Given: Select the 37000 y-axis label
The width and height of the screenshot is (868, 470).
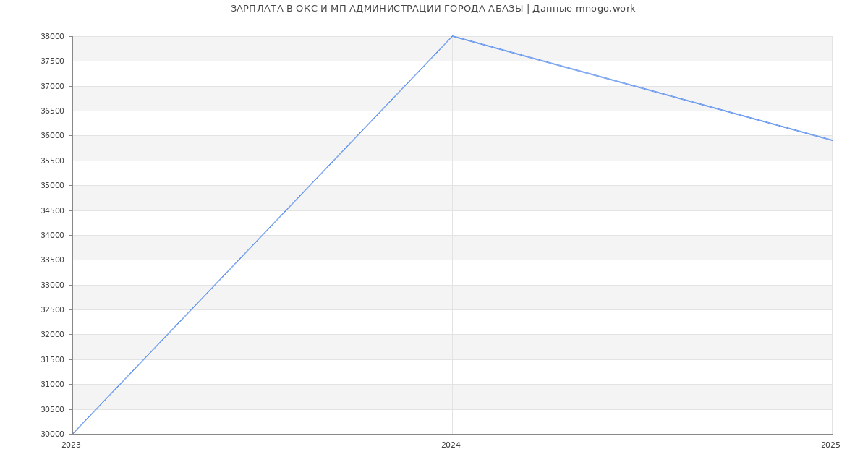Looking at the screenshot, I should coord(52,86).
